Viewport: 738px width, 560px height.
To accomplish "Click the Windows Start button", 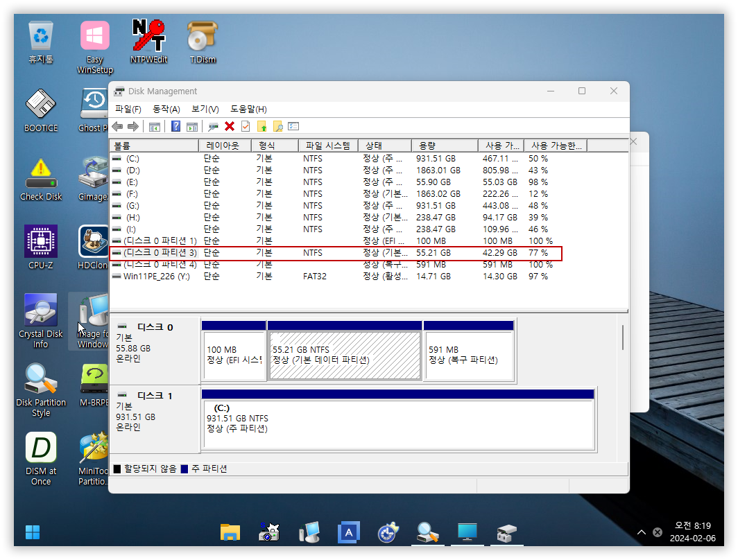I will [33, 533].
